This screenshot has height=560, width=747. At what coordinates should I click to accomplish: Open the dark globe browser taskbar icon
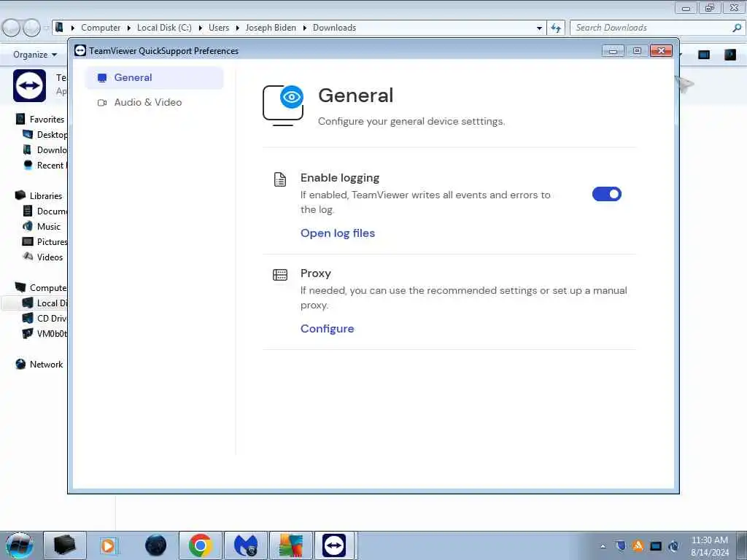pos(155,545)
